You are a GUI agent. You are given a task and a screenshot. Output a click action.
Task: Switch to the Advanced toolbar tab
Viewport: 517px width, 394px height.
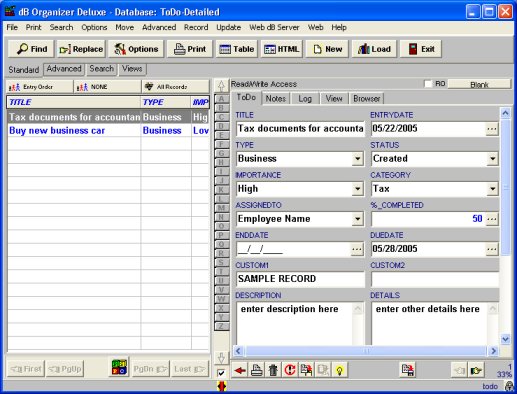(x=64, y=69)
